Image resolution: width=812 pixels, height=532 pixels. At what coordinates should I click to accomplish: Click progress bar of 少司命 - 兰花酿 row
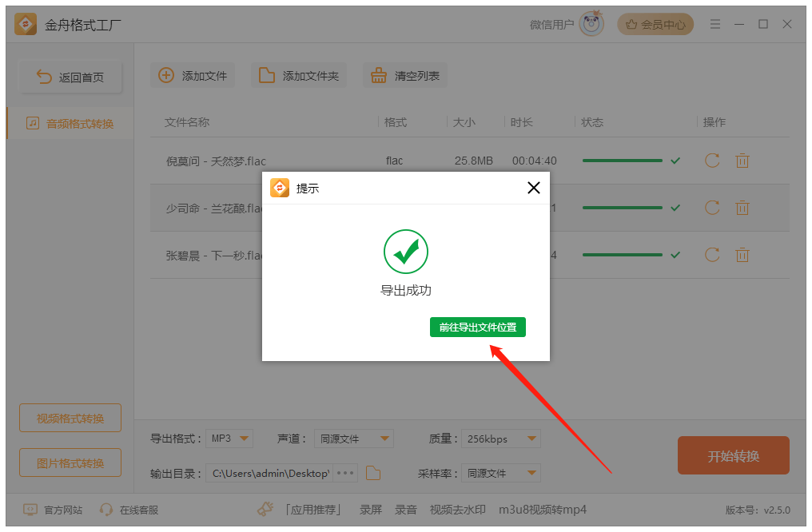(622, 208)
